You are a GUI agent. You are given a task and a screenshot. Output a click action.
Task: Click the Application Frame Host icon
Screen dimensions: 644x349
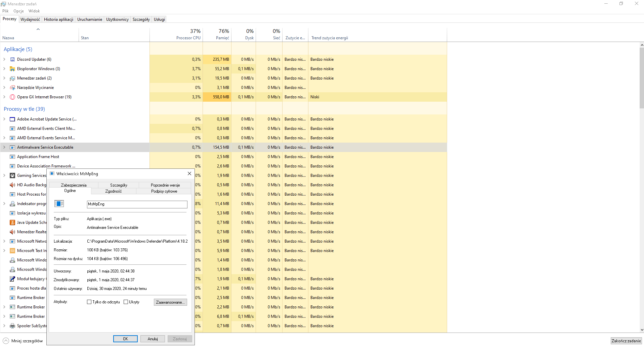pyautogui.click(x=12, y=157)
